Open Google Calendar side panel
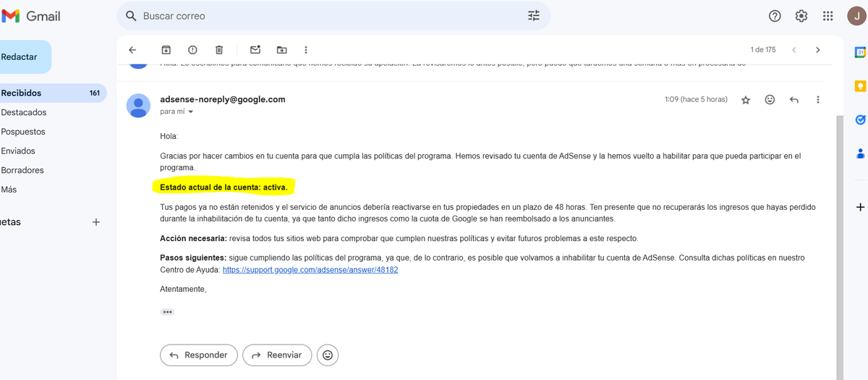Viewport: 868px width, 380px height. click(860, 52)
